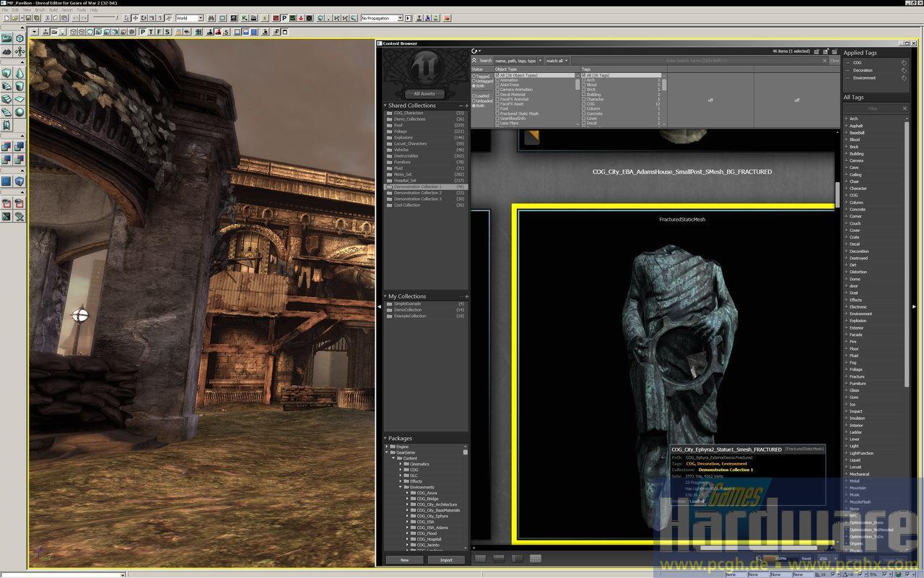Click the CSG Subtract icon

tap(19, 147)
